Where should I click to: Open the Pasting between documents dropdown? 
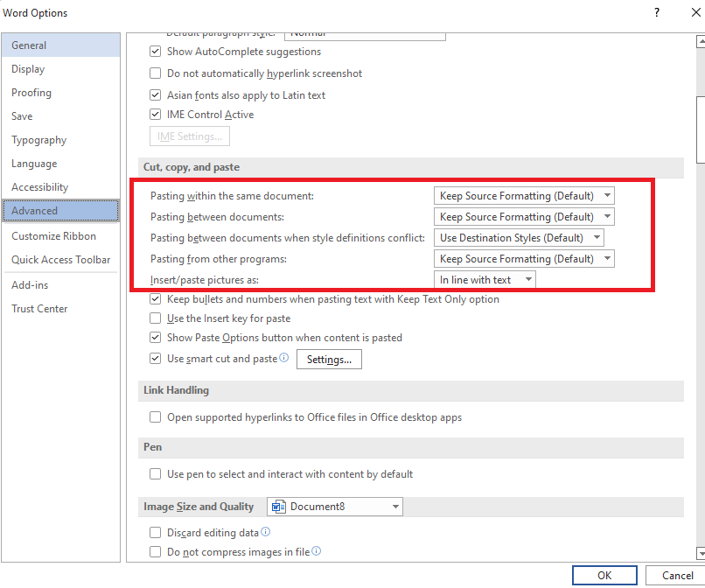608,216
